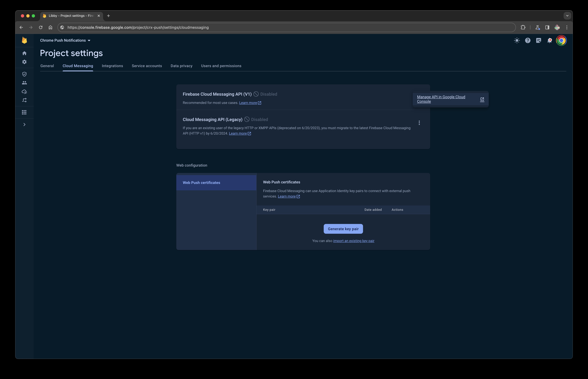Expand the sidebar collapse arrow
Image resolution: width=588 pixels, height=379 pixels.
pos(24,124)
